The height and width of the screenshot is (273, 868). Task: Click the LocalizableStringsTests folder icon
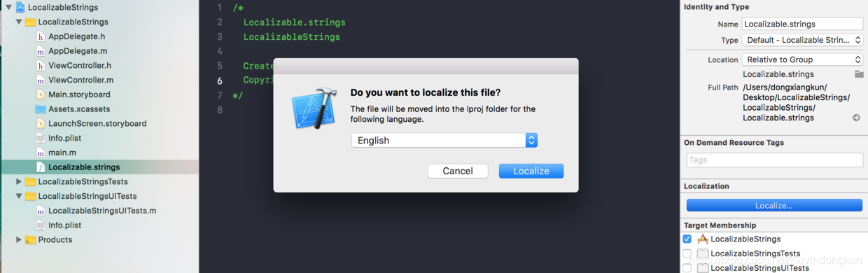(x=30, y=181)
